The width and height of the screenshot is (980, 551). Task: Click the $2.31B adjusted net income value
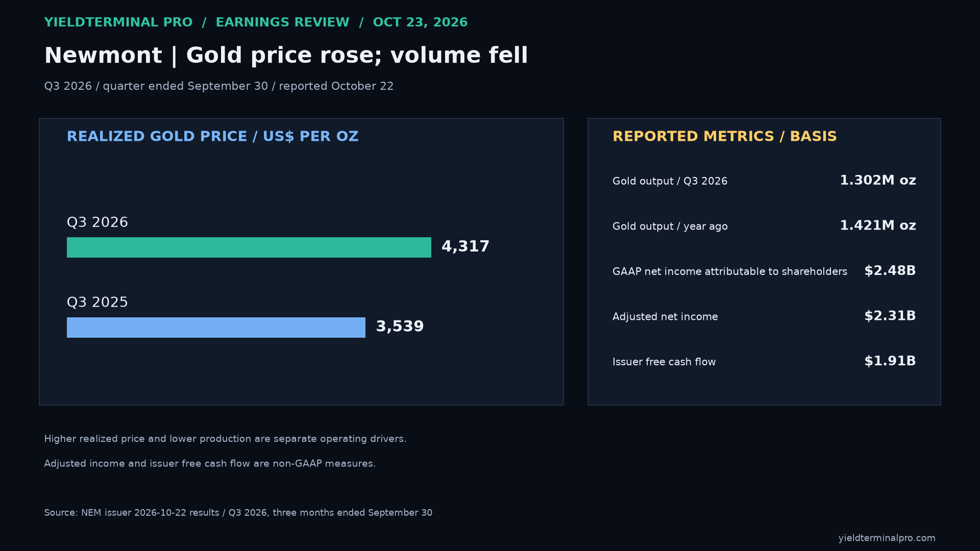point(890,316)
